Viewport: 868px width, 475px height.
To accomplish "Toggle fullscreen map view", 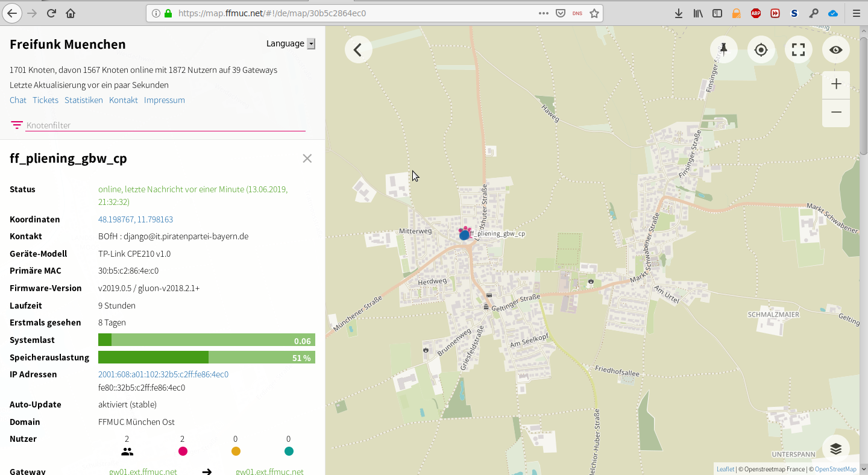I will click(799, 49).
